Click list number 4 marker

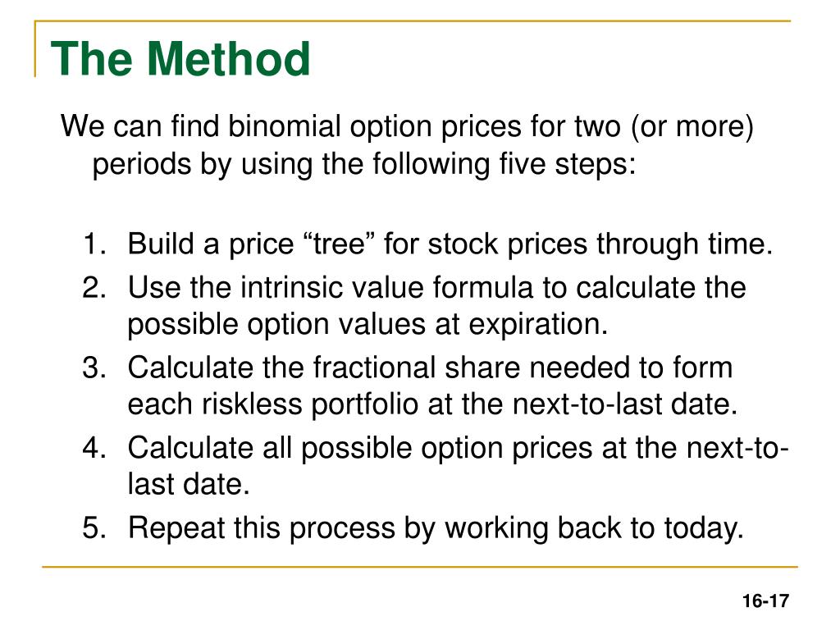point(95,447)
